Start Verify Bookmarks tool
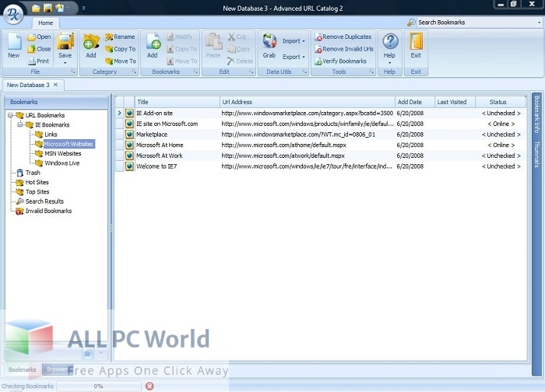This screenshot has width=545, height=392. (341, 61)
